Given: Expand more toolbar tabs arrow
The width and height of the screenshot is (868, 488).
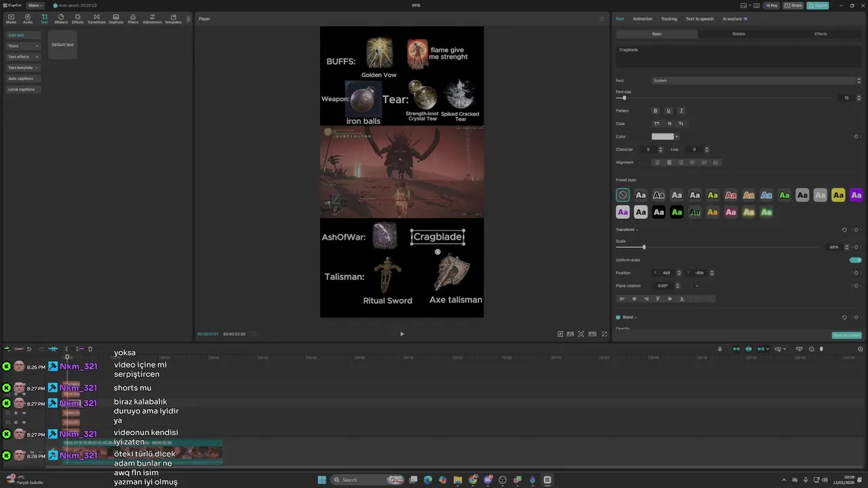Looking at the screenshot, I should click(x=189, y=19).
